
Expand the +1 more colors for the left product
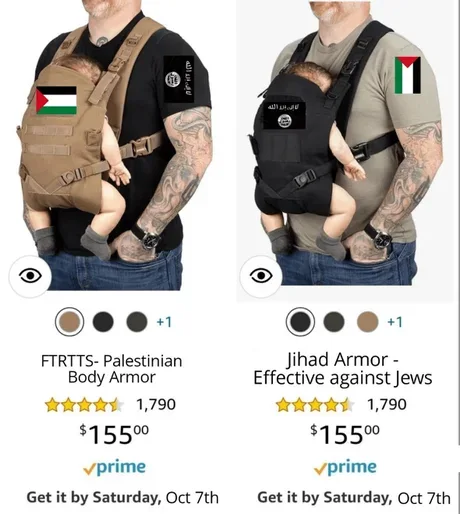[164, 322]
